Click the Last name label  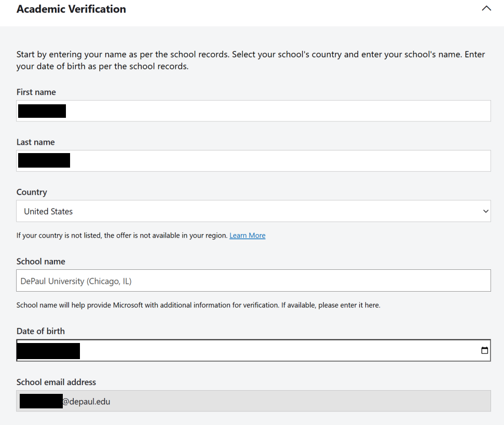tap(35, 142)
